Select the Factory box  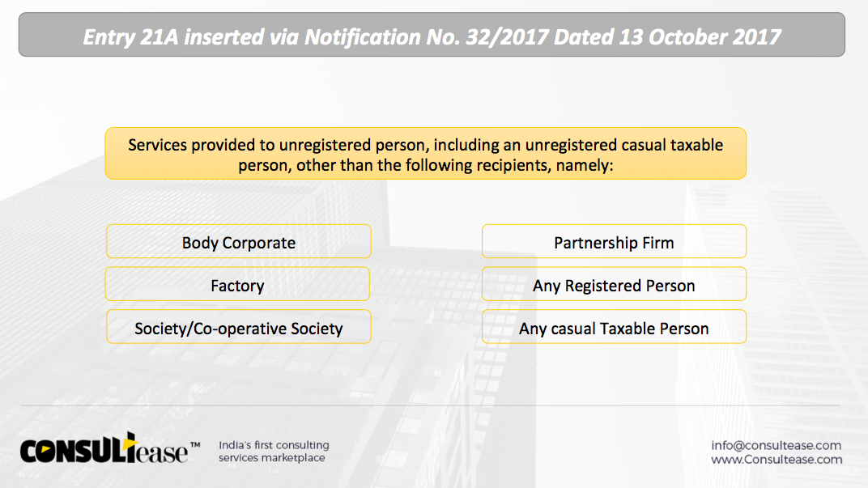point(237,284)
